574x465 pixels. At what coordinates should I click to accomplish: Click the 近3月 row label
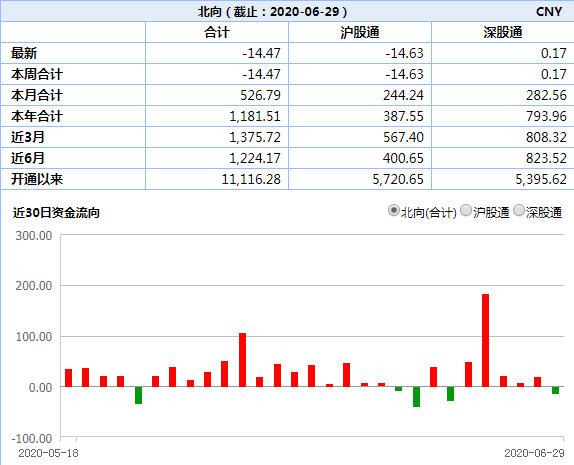pos(28,137)
